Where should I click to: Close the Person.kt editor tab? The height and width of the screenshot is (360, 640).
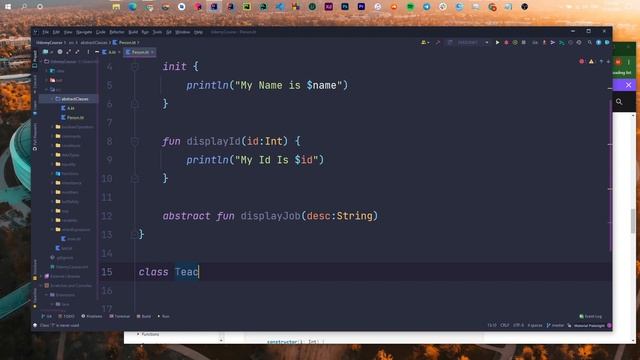[153, 52]
